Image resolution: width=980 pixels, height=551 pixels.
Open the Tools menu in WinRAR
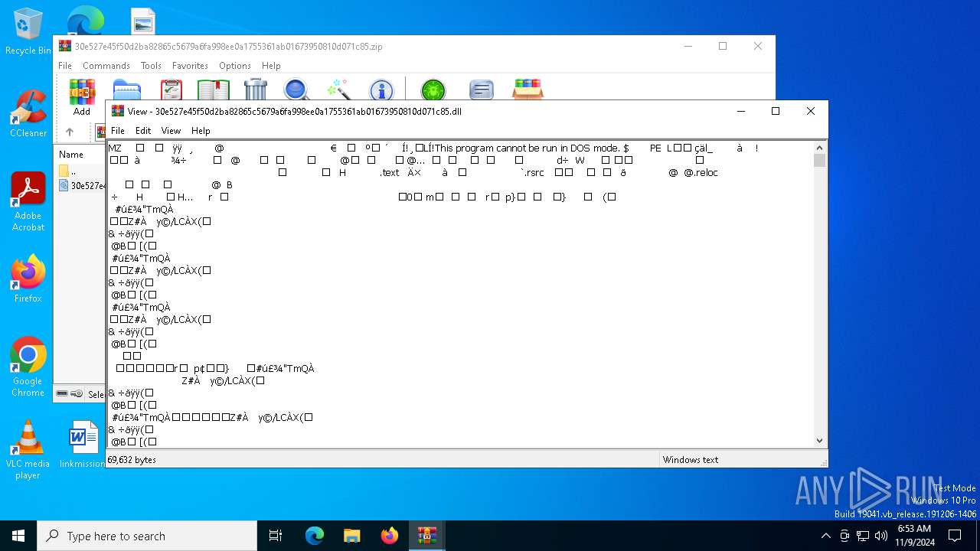[x=151, y=66]
